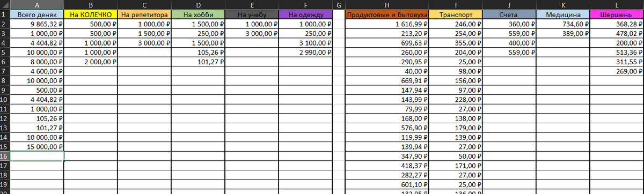Select column H header
Viewport: 644px width, 194px height.
(387, 5)
